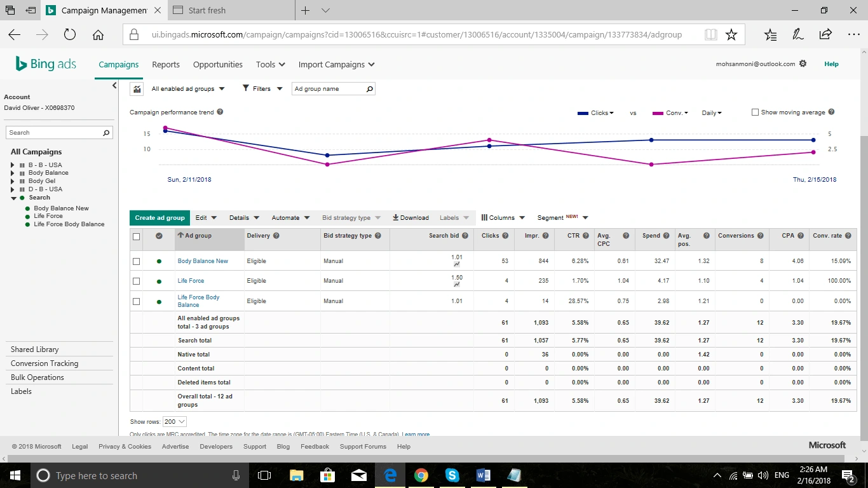Viewport: 868px width, 488px height.
Task: Refresh the page in the browser
Action: point(70,35)
